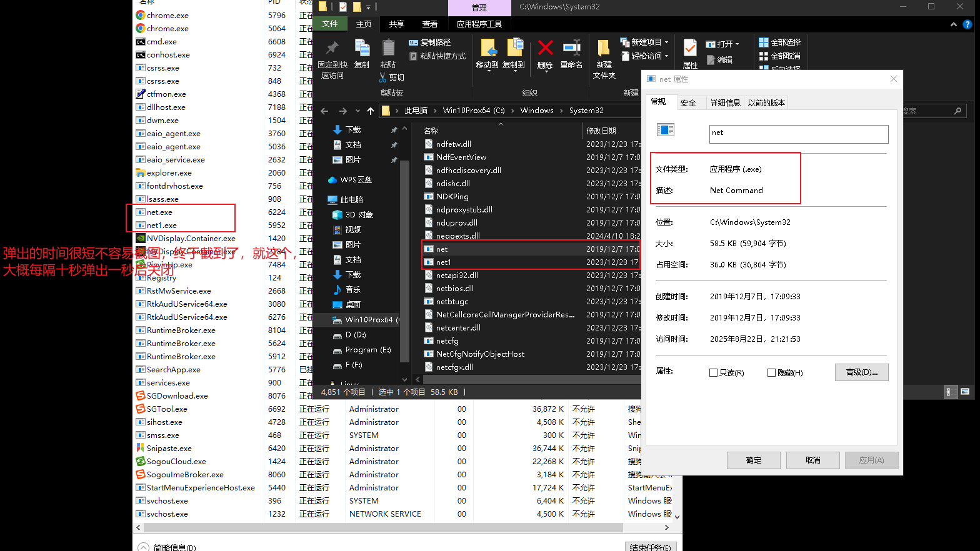The image size is (980, 551).
Task: Click the Explorer search magnifier icon
Action: click(x=957, y=111)
